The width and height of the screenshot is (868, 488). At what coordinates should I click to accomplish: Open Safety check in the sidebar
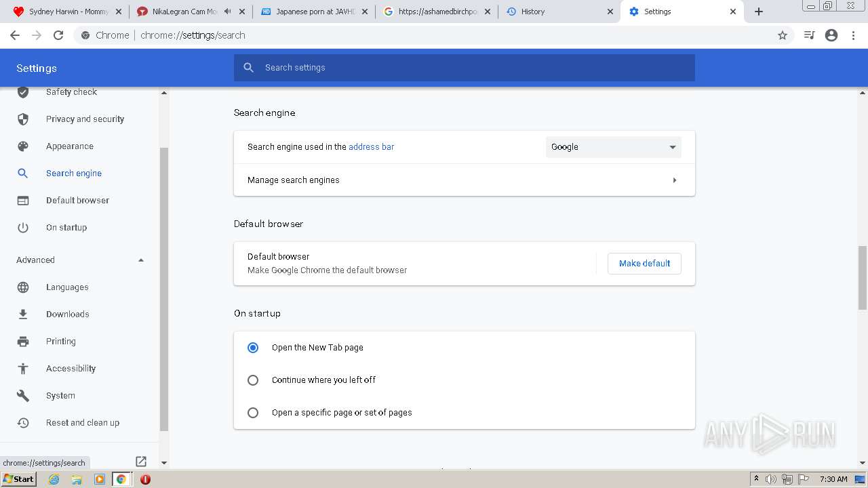tap(71, 92)
